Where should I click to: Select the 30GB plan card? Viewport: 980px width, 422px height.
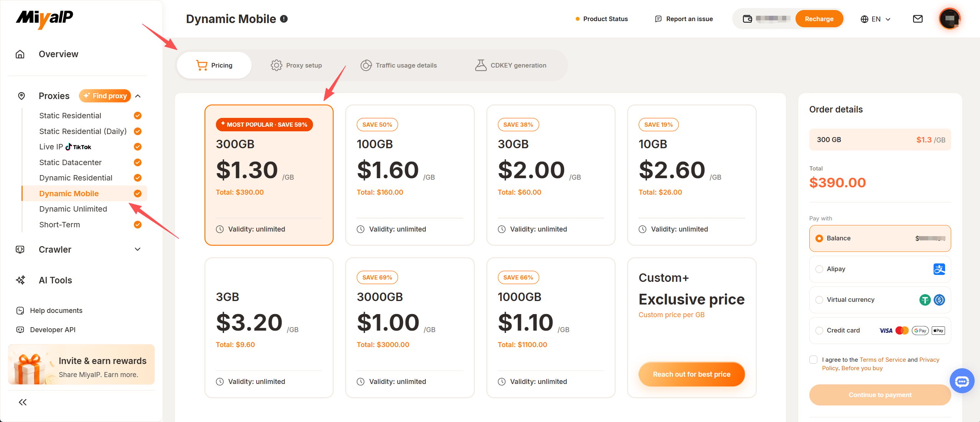pyautogui.click(x=551, y=175)
